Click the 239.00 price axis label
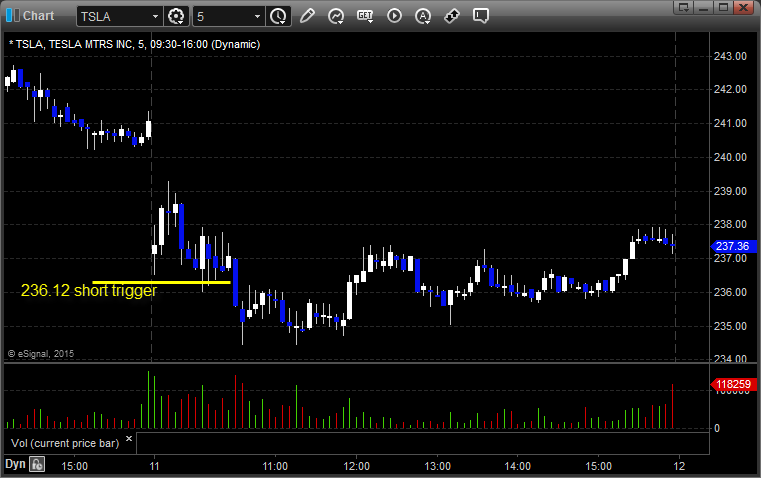This screenshot has width=761, height=478. [x=730, y=191]
